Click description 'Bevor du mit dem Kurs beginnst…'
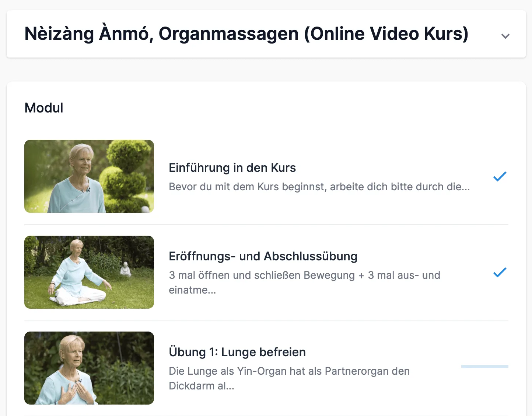 tap(319, 187)
